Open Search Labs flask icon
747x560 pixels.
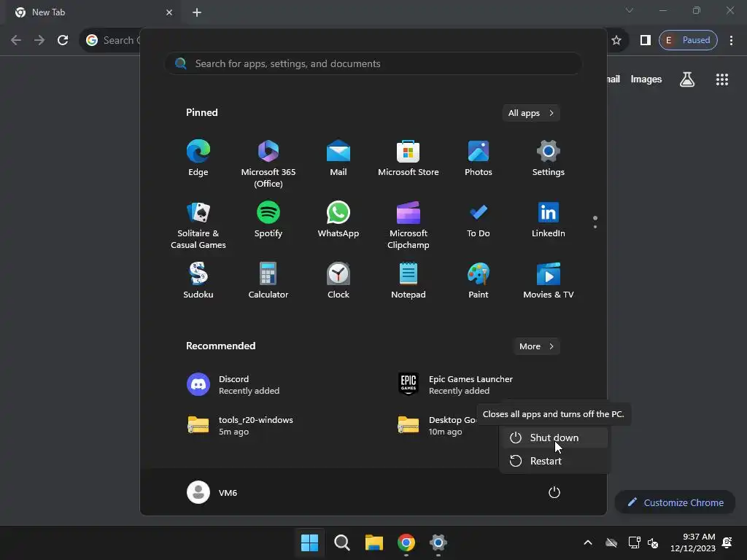click(x=687, y=79)
